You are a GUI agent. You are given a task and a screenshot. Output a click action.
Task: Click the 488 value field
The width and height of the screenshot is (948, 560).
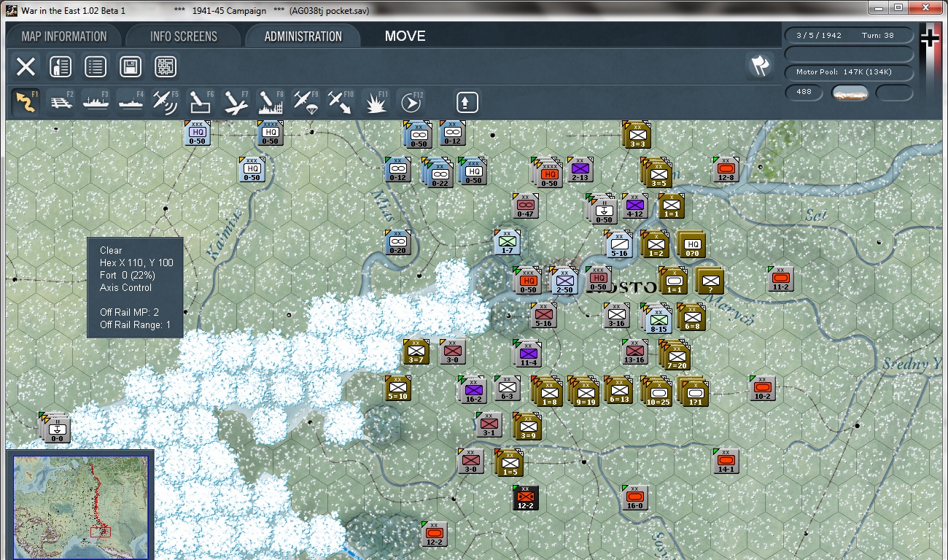click(x=804, y=93)
